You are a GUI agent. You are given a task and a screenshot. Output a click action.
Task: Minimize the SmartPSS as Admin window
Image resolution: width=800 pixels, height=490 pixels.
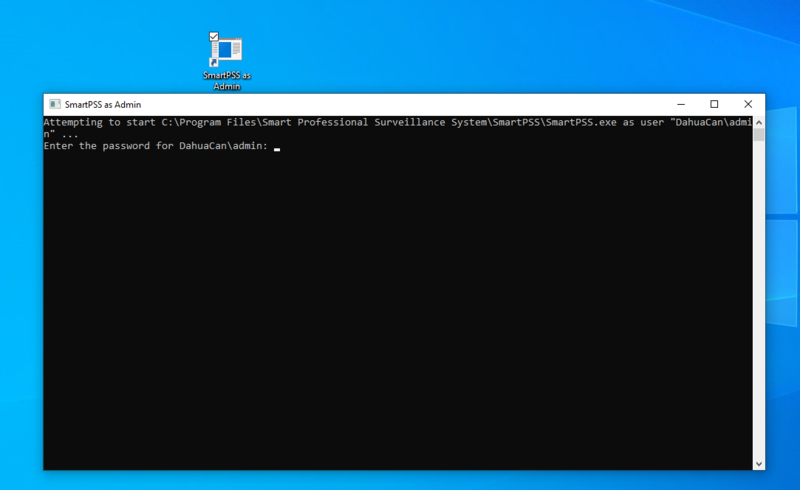coord(681,104)
